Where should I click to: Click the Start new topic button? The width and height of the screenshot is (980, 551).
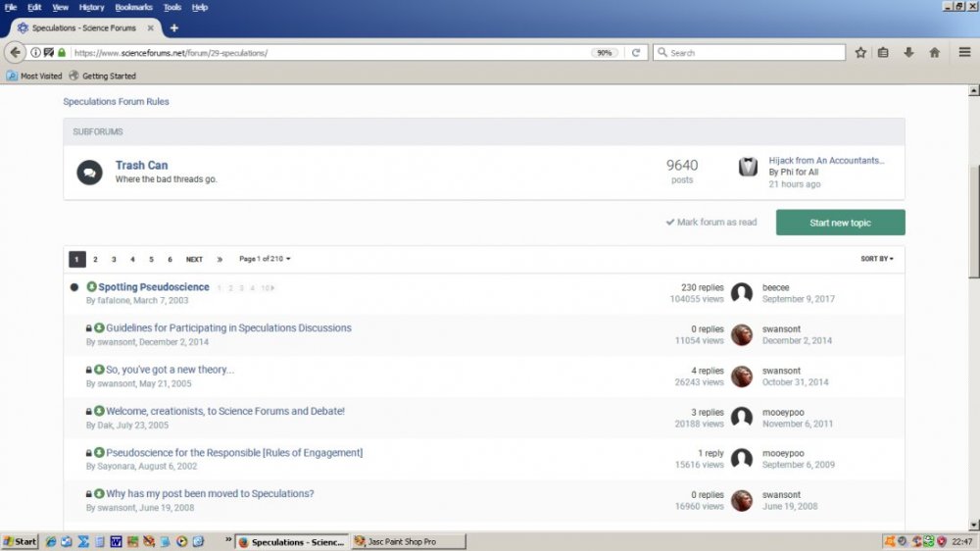[x=840, y=223]
